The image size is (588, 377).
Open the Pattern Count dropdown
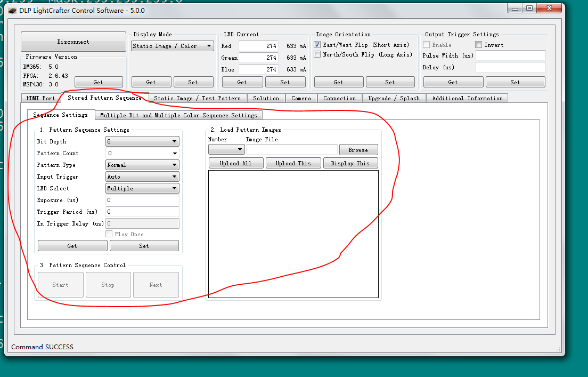coord(143,153)
